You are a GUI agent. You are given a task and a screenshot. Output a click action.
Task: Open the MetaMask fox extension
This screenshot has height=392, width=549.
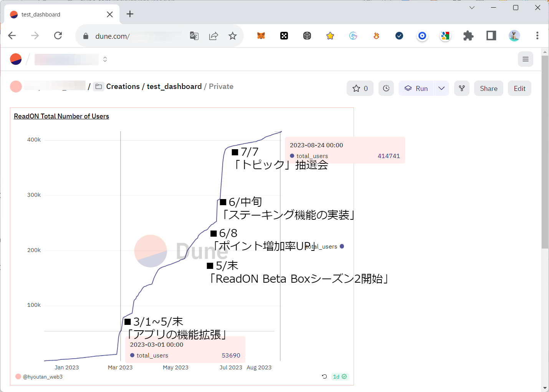(261, 36)
